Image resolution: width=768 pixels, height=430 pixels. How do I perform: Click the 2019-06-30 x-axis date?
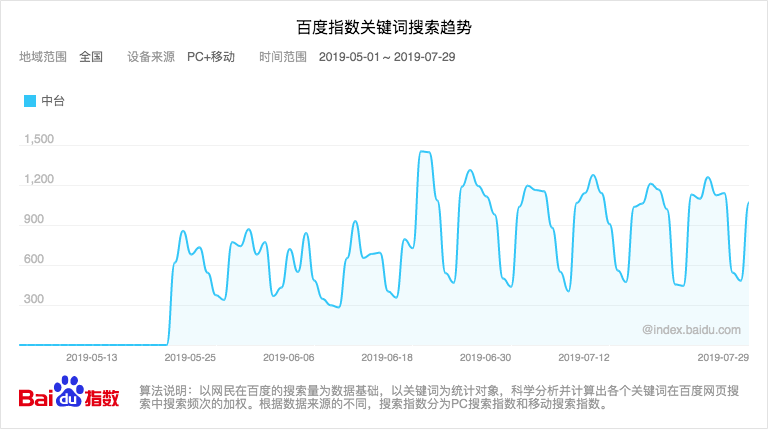(x=485, y=358)
